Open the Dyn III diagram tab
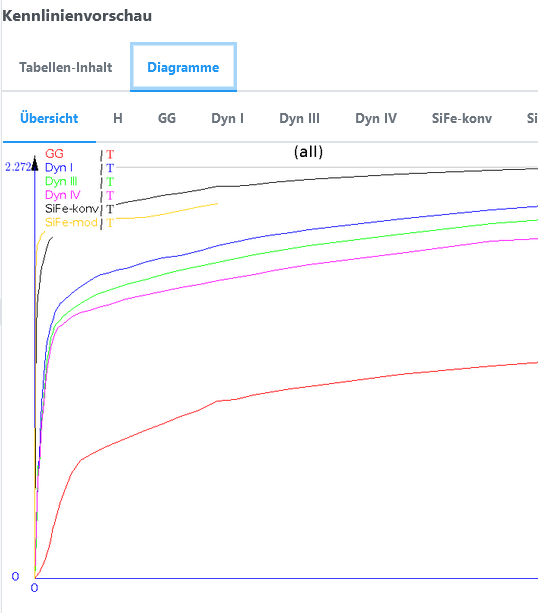The image size is (538, 613). [x=299, y=118]
